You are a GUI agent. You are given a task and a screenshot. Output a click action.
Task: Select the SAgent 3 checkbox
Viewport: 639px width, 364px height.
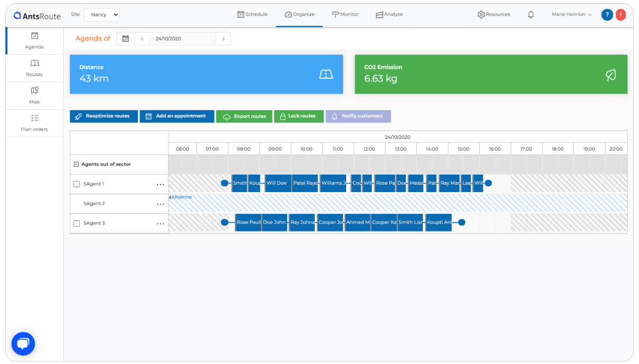[x=76, y=223]
